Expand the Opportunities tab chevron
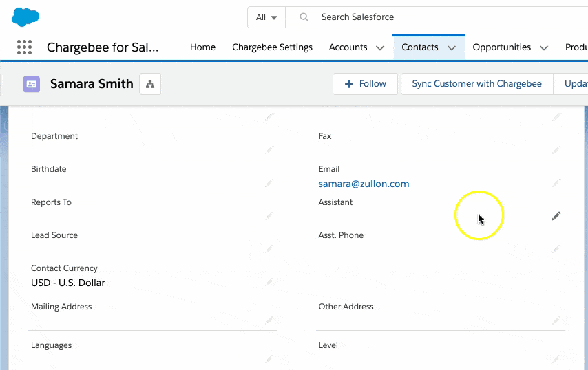588x370 pixels. 544,48
